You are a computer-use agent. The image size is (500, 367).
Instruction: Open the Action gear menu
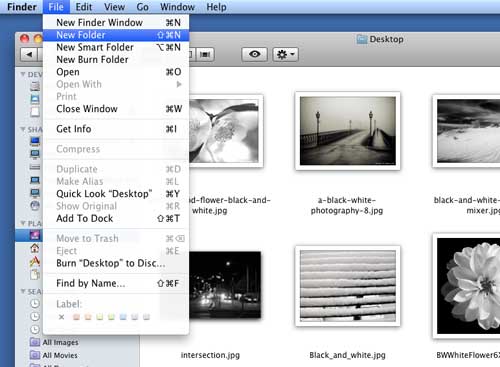pos(286,54)
